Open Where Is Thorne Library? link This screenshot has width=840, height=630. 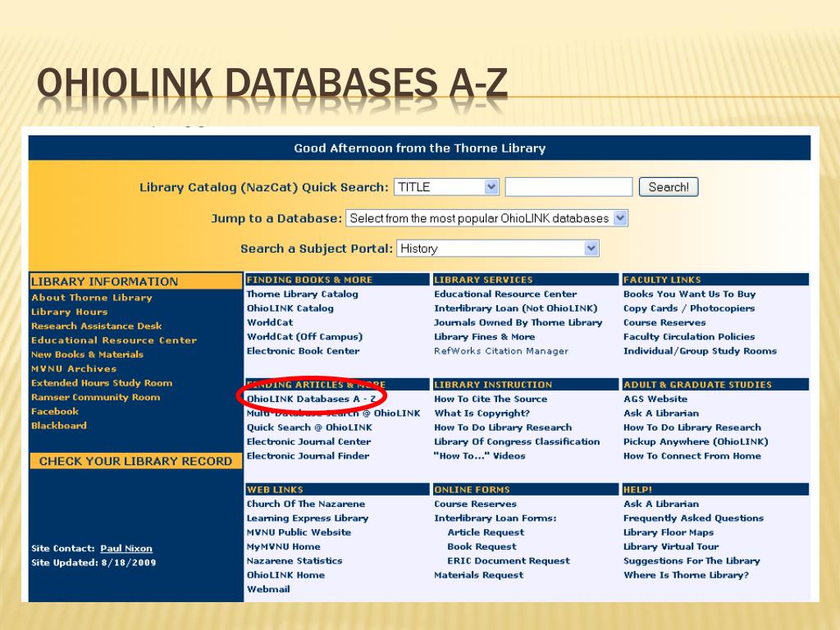point(686,575)
